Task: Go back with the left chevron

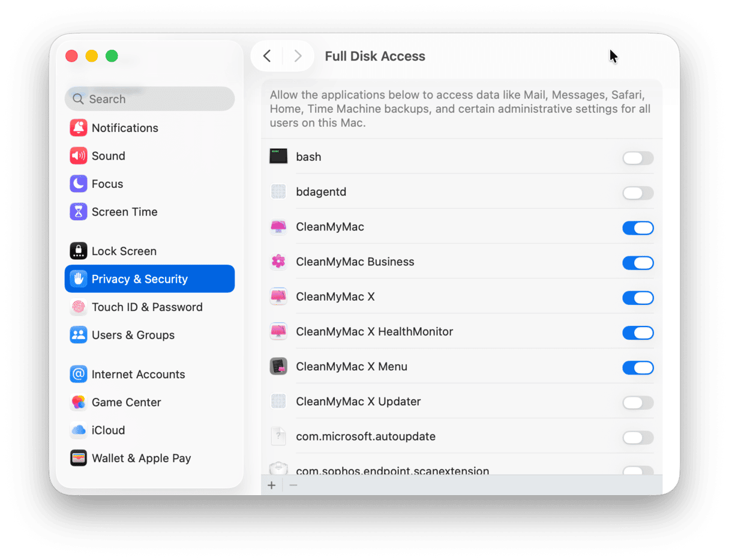Action: (x=268, y=56)
